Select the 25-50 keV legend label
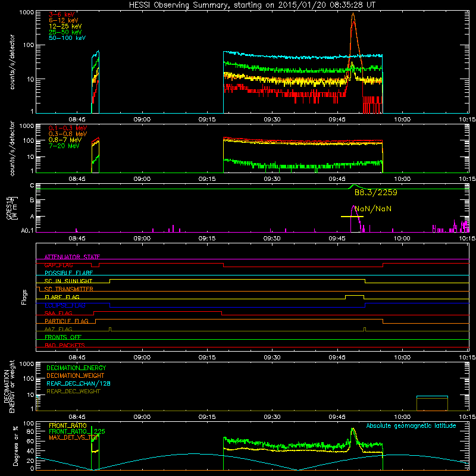Screen dimensions: 476x476 click(x=65, y=32)
